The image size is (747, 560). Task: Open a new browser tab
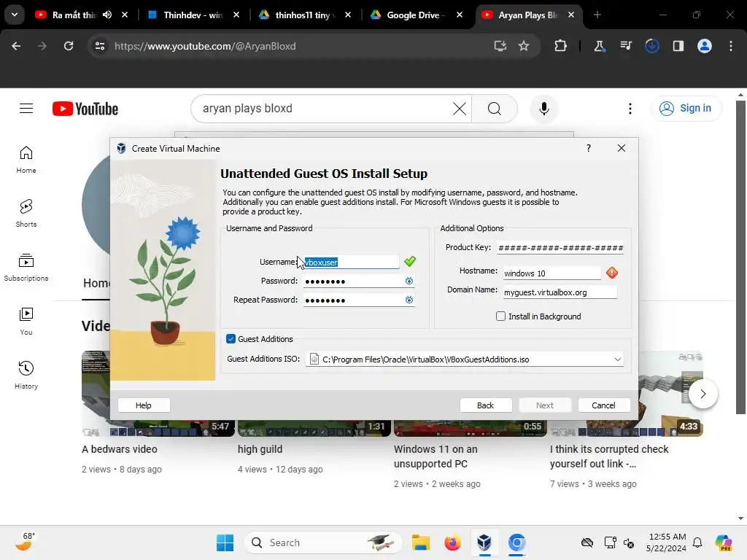coord(597,15)
